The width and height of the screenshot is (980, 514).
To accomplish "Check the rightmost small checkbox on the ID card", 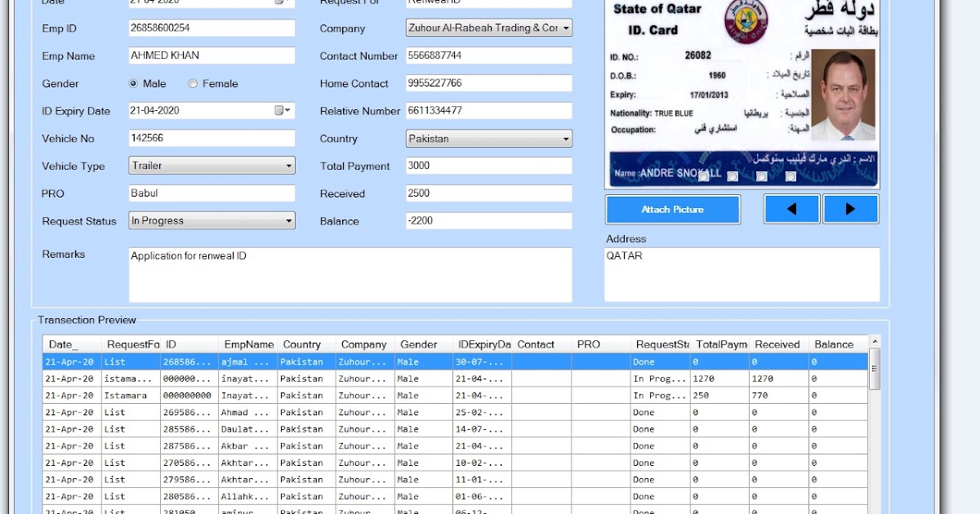I will point(790,176).
